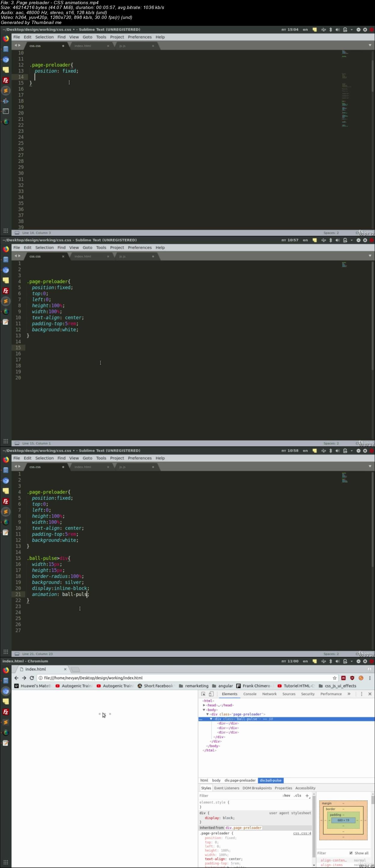Toggle the DevTools device toolbar icon

pos(211,694)
